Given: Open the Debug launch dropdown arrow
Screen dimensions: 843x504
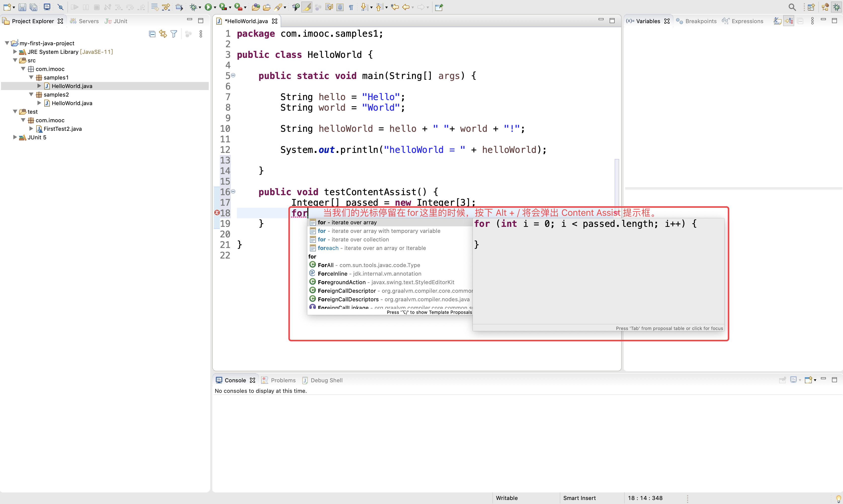Looking at the screenshot, I should pyautogui.click(x=200, y=8).
